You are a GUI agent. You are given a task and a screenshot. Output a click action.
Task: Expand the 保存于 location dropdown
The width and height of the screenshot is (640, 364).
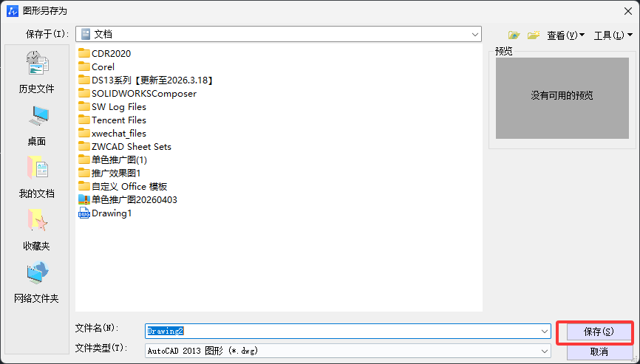coord(474,34)
